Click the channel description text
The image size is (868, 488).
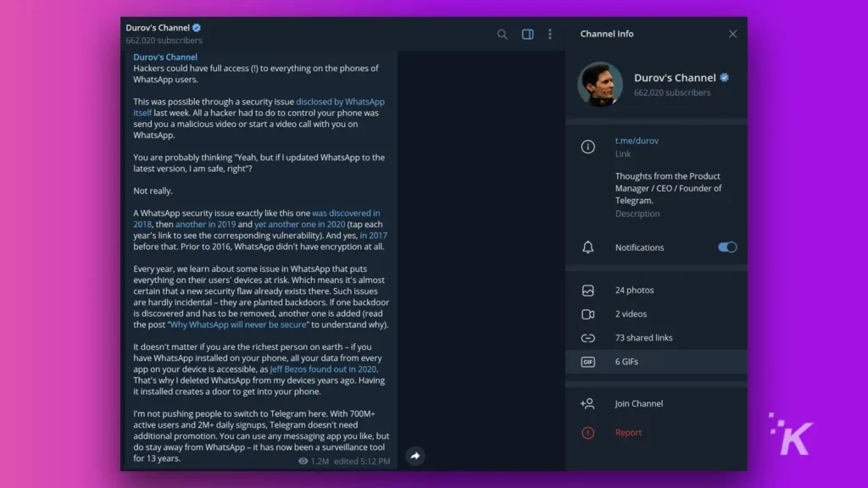(x=668, y=189)
